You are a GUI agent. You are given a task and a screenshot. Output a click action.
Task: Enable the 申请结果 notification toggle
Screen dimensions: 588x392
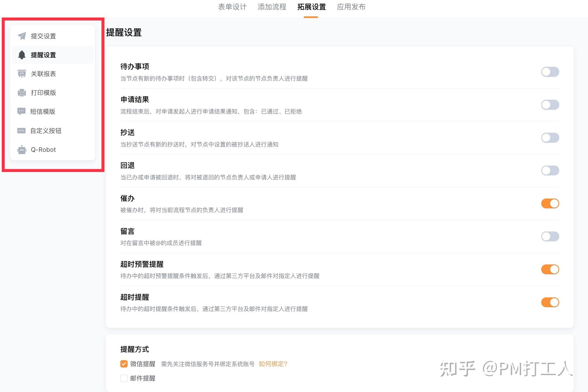click(550, 105)
